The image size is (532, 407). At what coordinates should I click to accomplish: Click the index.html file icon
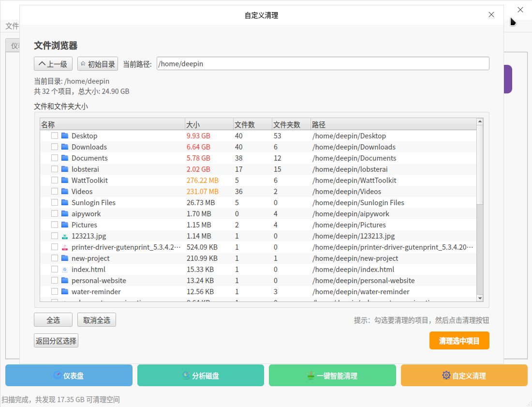click(65, 270)
